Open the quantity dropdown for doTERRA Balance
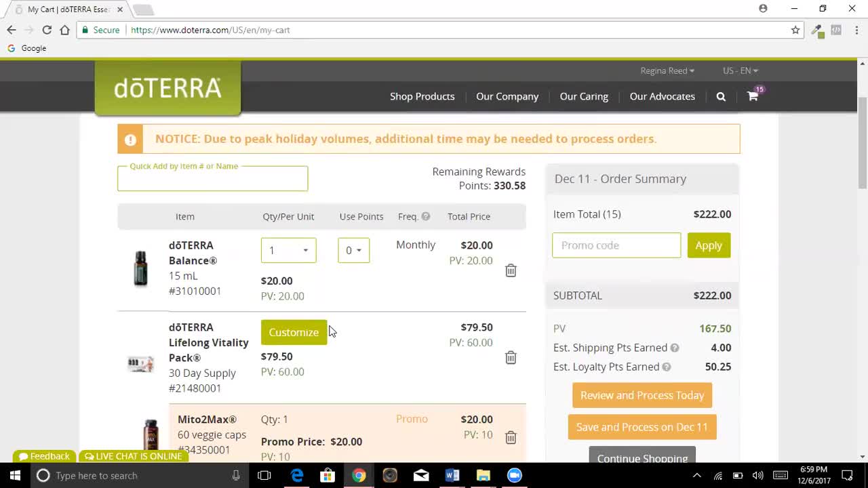 coord(288,250)
